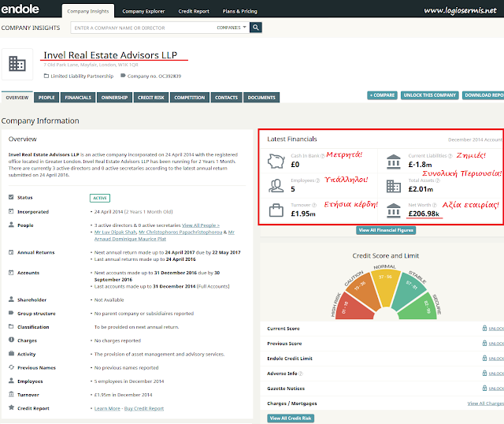
Task: Click the Net Worth value £206.98k
Action: pos(424,214)
